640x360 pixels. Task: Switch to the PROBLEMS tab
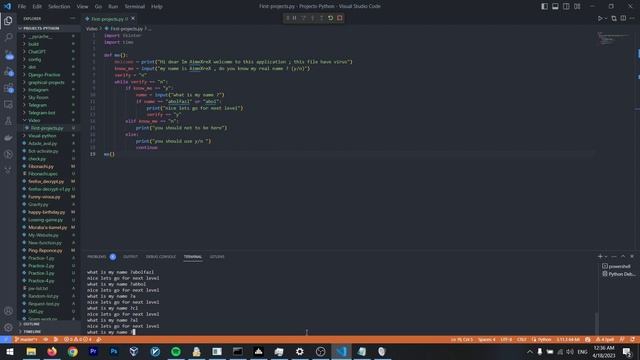[97, 257]
